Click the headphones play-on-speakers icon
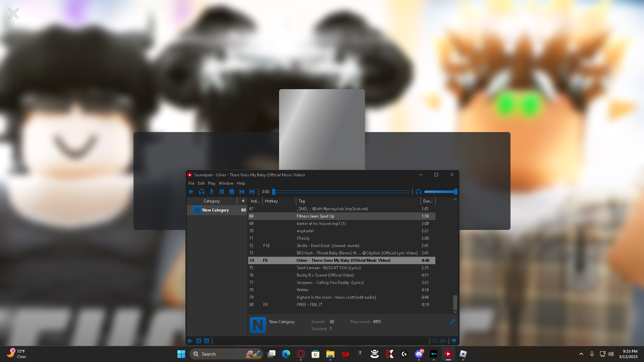The height and width of the screenshot is (362, 644). click(x=202, y=192)
